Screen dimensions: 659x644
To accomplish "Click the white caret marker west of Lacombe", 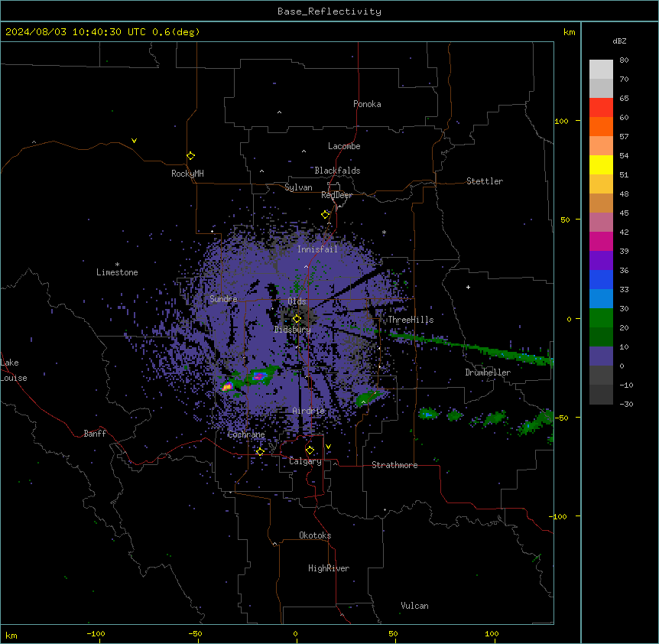I will [x=304, y=151].
